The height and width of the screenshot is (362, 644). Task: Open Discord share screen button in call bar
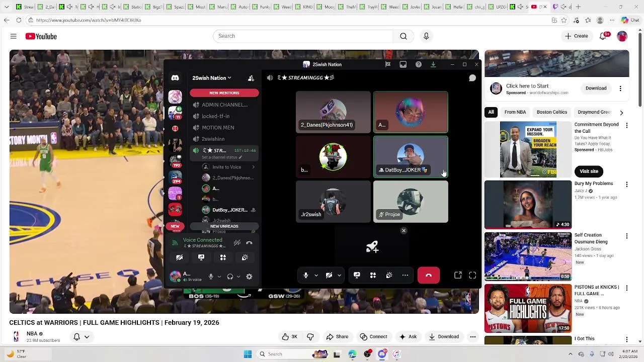(357, 275)
